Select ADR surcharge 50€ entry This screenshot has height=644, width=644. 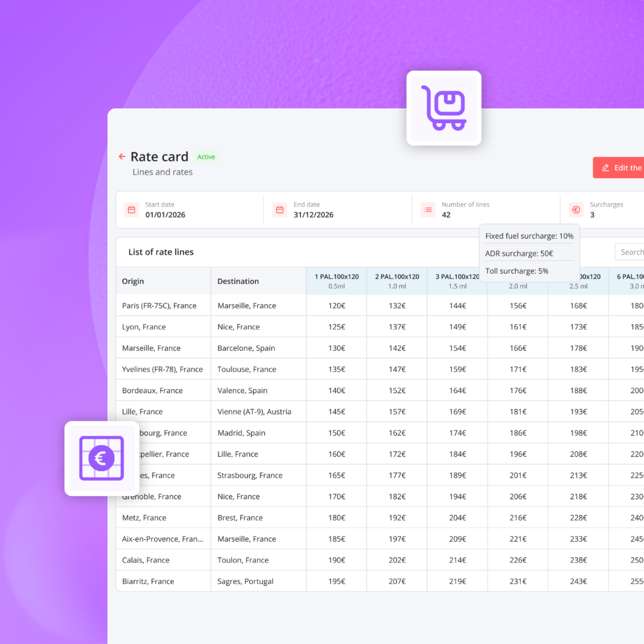tap(519, 253)
